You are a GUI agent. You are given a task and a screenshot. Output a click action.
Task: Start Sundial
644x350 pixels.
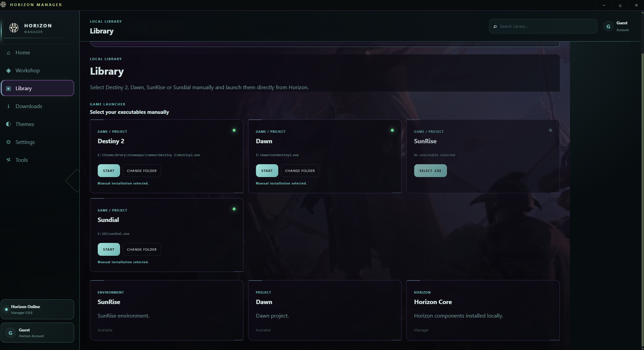point(109,249)
